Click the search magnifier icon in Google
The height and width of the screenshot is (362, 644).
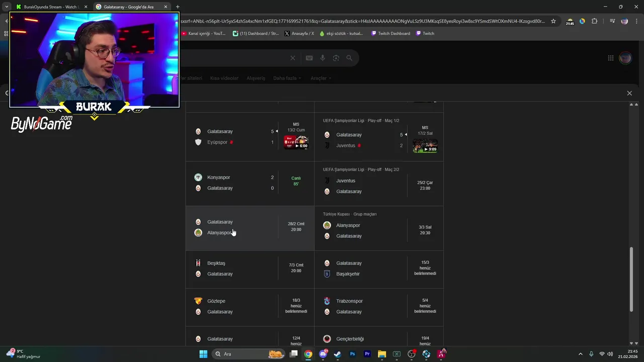click(349, 58)
